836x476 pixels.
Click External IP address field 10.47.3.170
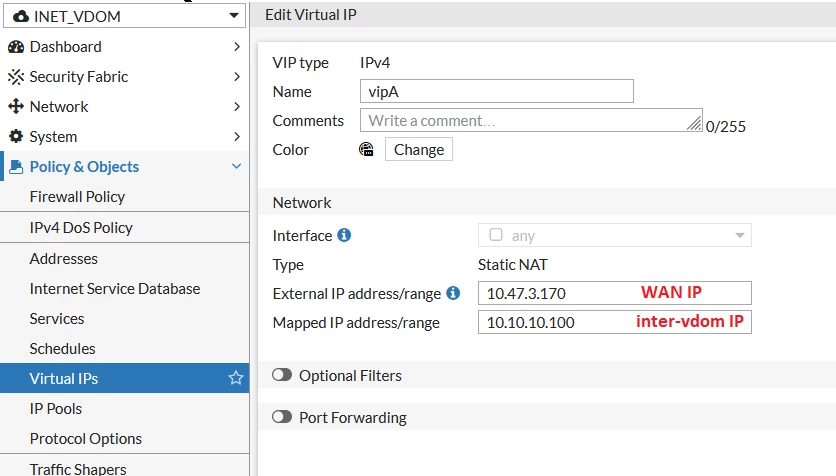(x=615, y=293)
